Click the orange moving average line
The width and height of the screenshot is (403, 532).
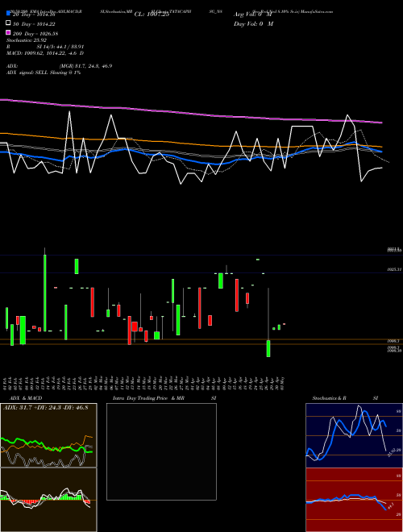tap(191, 142)
